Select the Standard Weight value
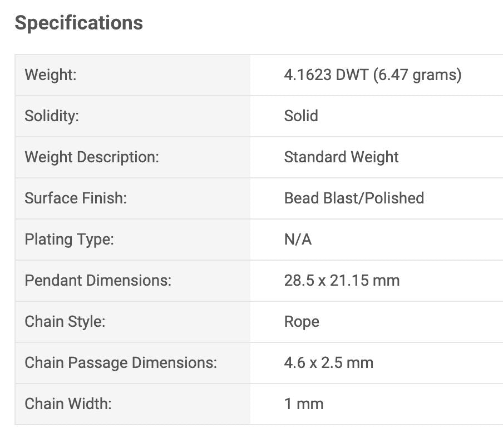503x448 pixels. [x=341, y=157]
